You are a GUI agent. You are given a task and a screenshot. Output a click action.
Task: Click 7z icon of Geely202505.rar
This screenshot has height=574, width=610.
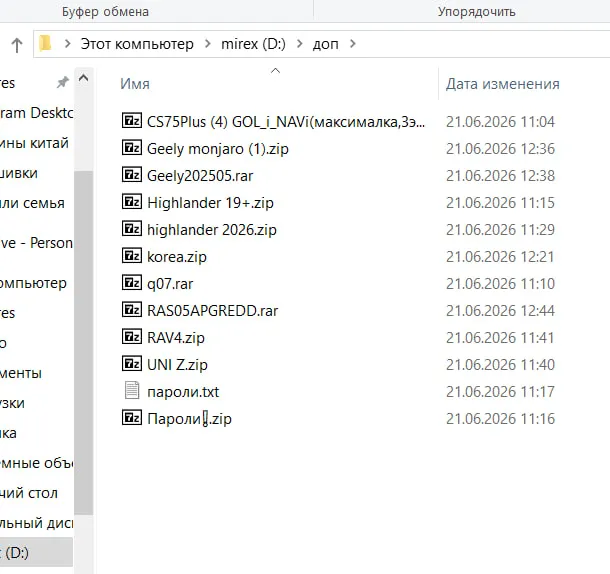point(132,174)
